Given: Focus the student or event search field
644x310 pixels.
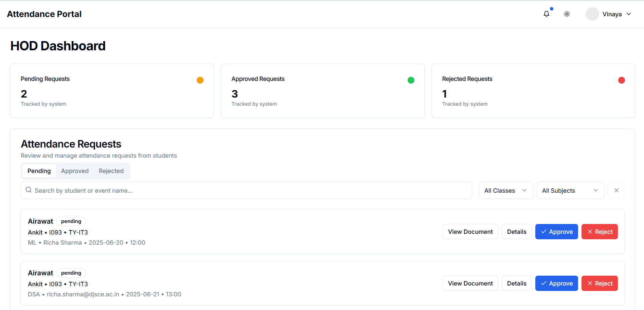Looking at the screenshot, I should [x=251, y=190].
